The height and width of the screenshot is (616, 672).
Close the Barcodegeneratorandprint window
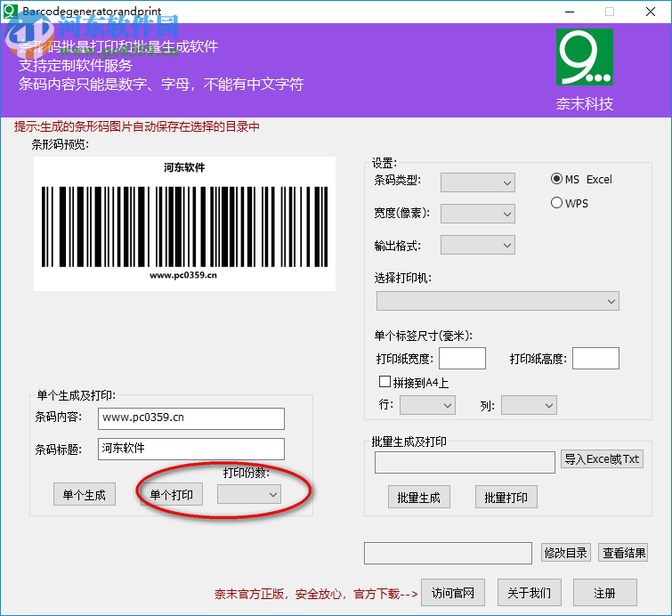tap(650, 12)
